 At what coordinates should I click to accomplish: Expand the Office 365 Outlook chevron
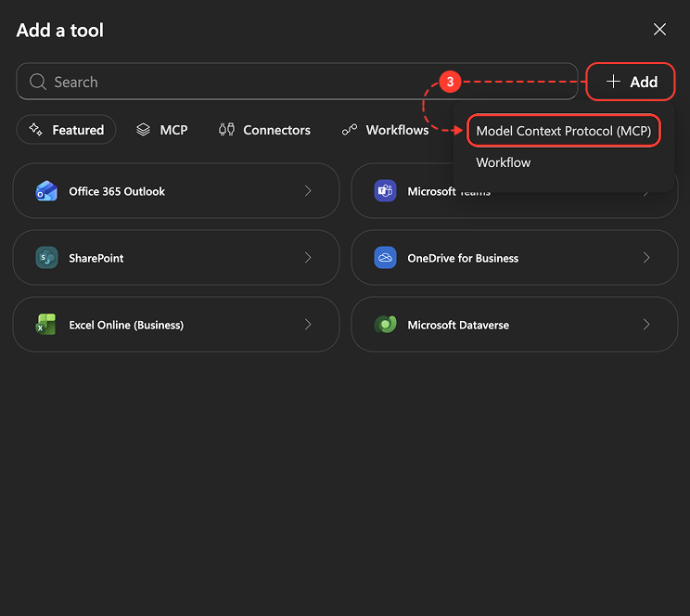point(308,191)
